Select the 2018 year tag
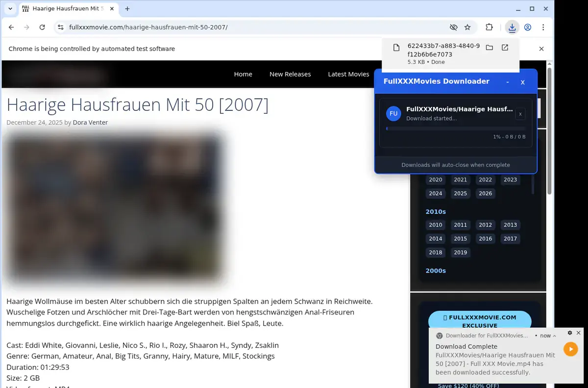The height and width of the screenshot is (388, 588). tap(436, 252)
